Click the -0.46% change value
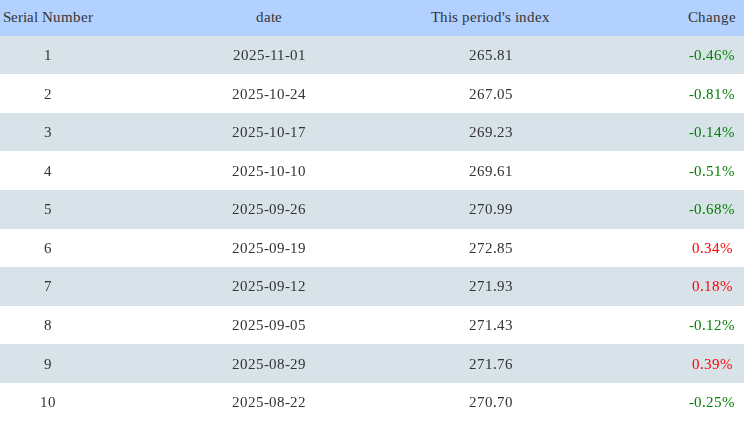The image size is (744, 421). [x=711, y=55]
